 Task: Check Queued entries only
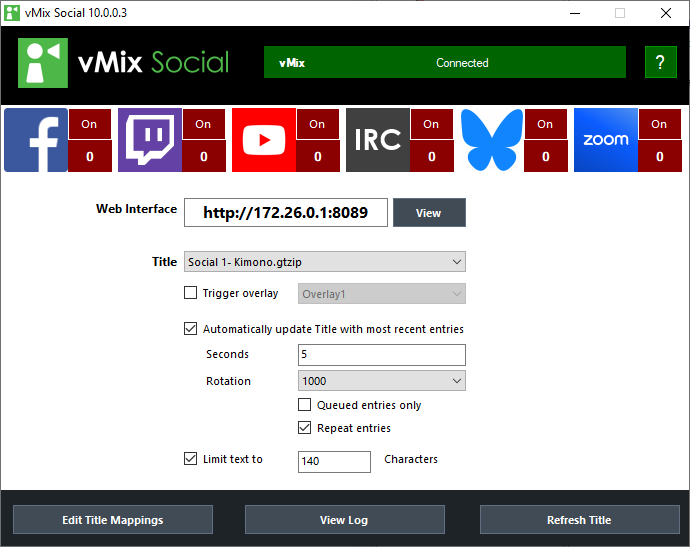pyautogui.click(x=305, y=405)
